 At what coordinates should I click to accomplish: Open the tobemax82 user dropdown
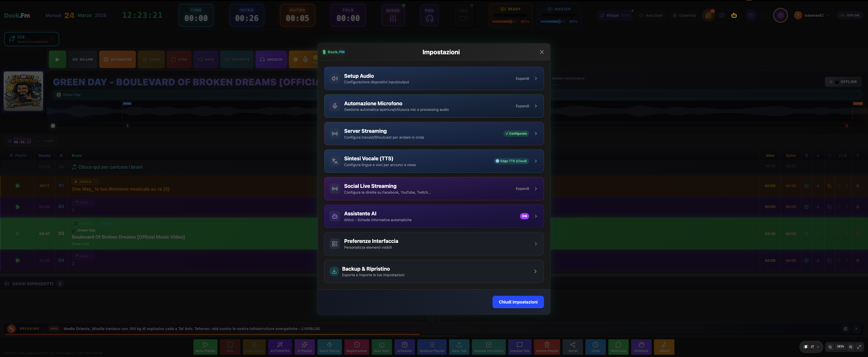(812, 15)
